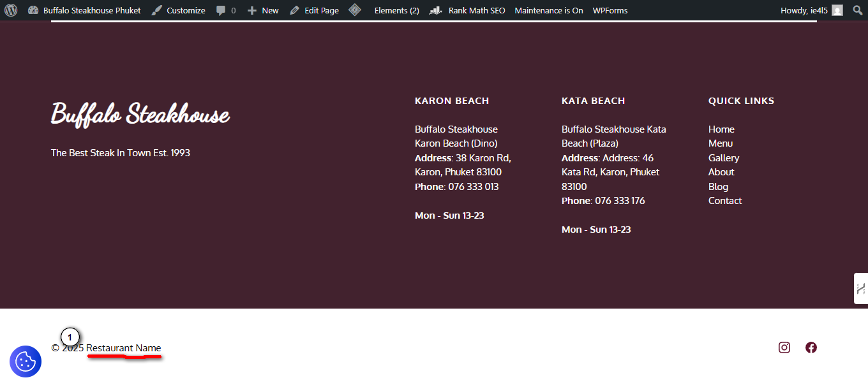Go to Home quick link
The image size is (868, 387).
(x=721, y=129)
